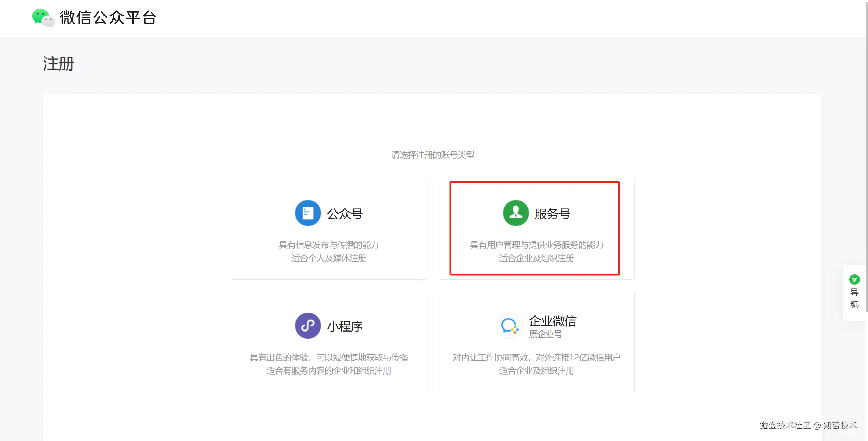Select the 服务号 account type title
Screen dimensions: 868x441
(x=552, y=214)
